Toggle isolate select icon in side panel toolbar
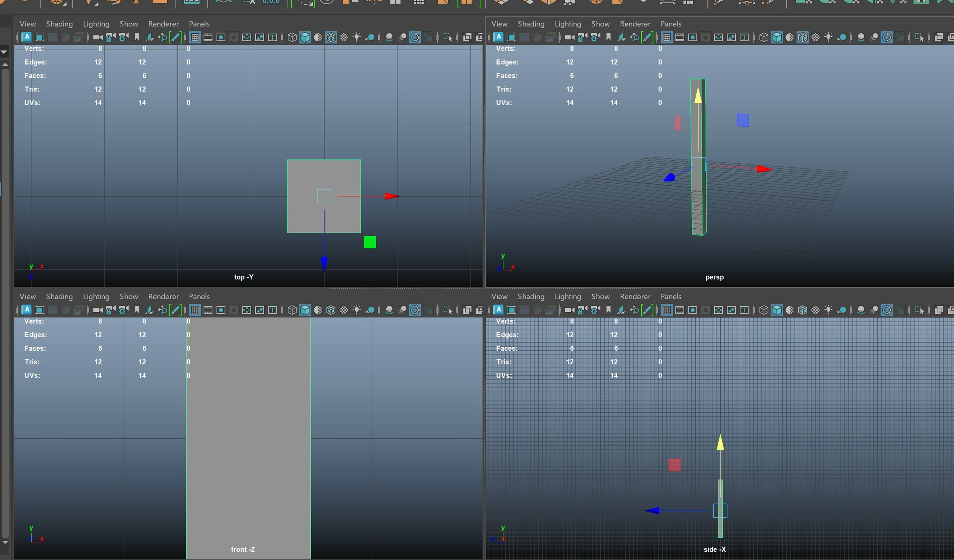The width and height of the screenshot is (954, 560). (x=919, y=310)
